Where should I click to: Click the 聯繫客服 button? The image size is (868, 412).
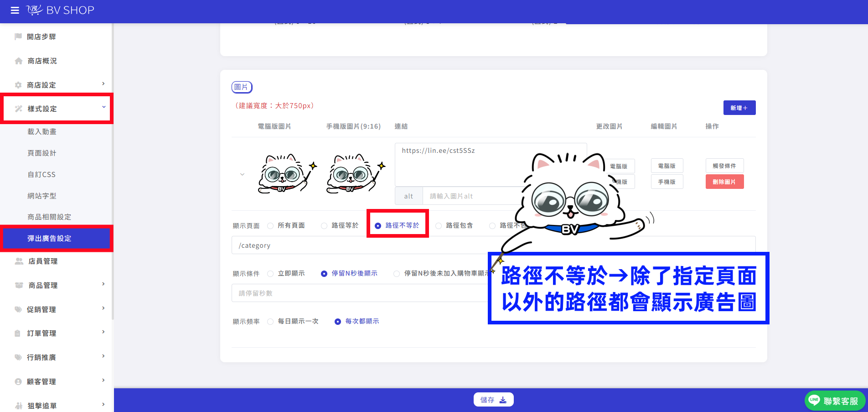coord(835,401)
